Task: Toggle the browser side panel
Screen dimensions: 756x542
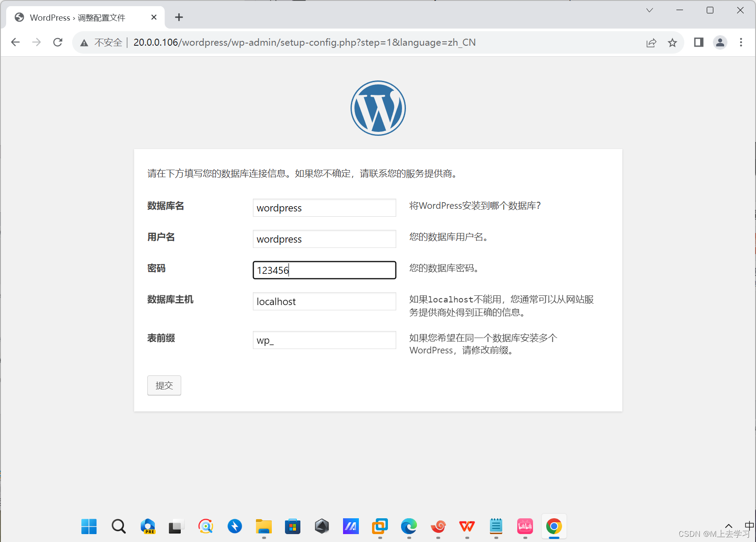Action: point(699,42)
